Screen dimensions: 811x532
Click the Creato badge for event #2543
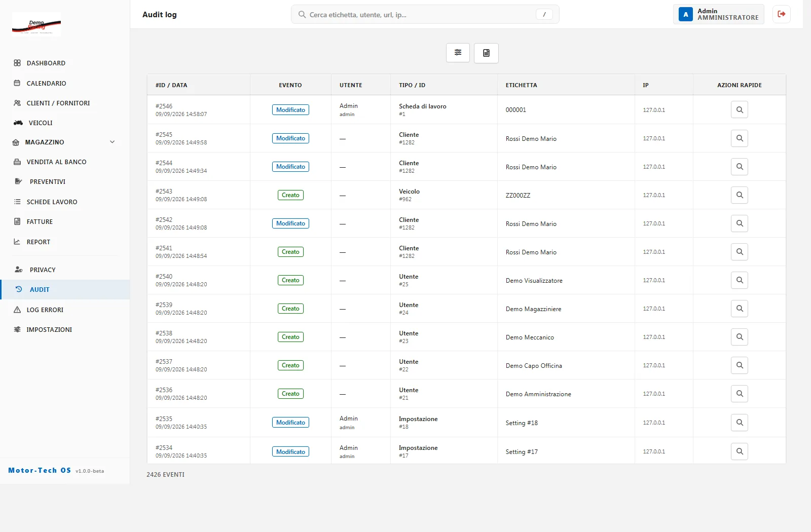290,195
